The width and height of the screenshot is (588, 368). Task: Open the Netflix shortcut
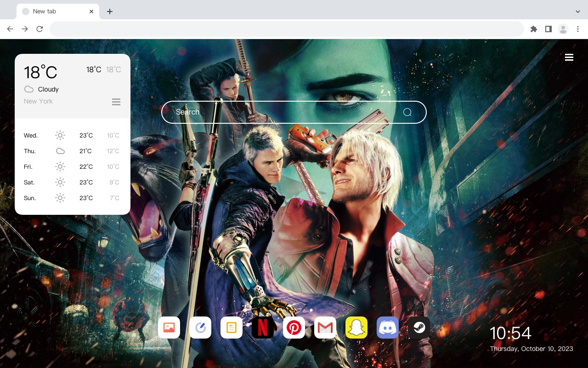[263, 328]
